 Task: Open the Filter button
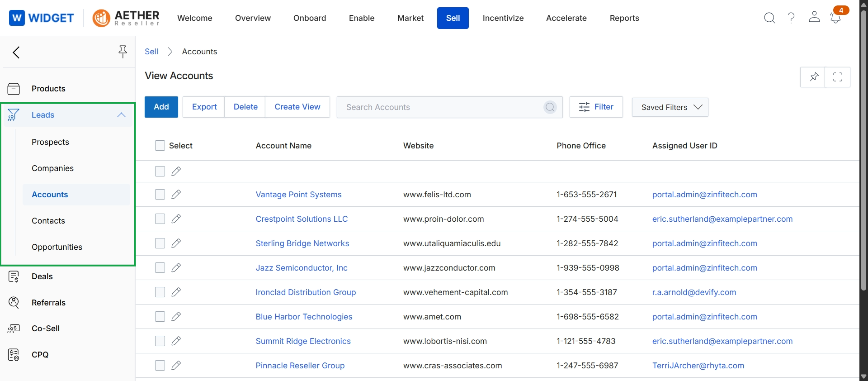596,107
